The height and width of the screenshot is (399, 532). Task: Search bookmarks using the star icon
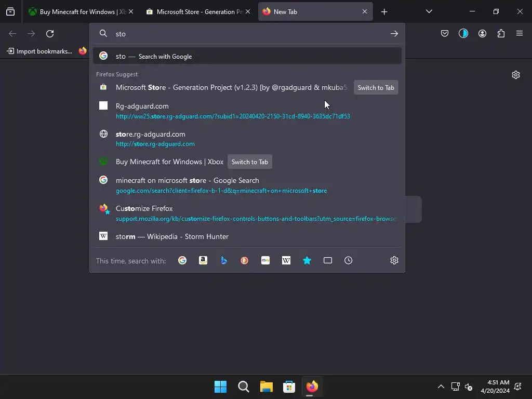click(x=307, y=261)
